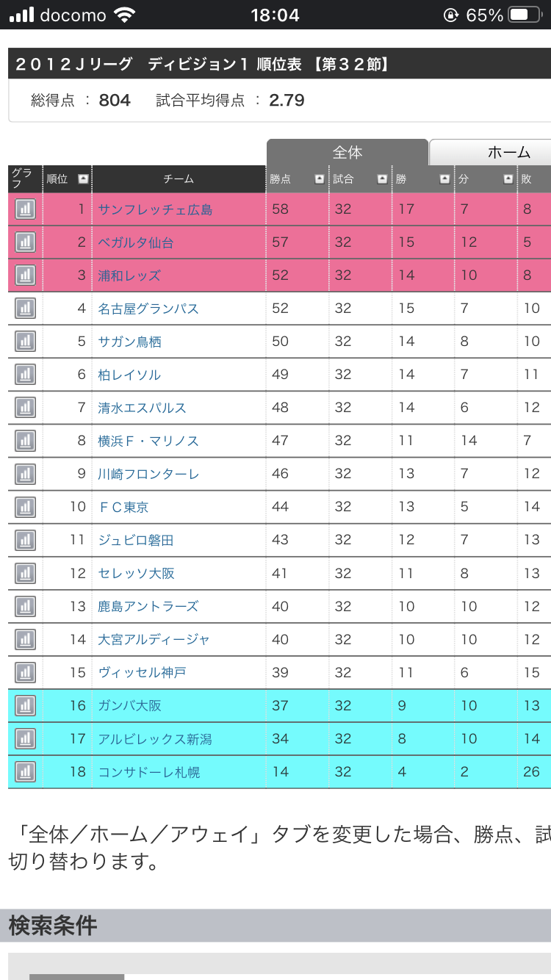This screenshot has height=980, width=551.
Task: Sort table by 順位 column arrow
Action: click(x=83, y=179)
